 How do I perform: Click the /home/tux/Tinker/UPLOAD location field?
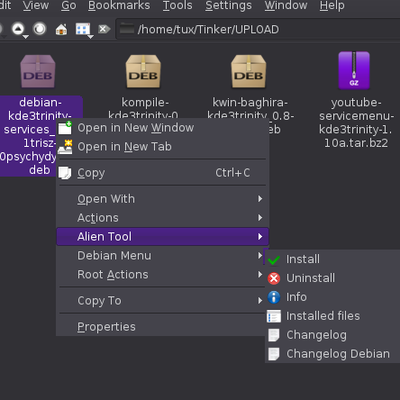point(258,29)
